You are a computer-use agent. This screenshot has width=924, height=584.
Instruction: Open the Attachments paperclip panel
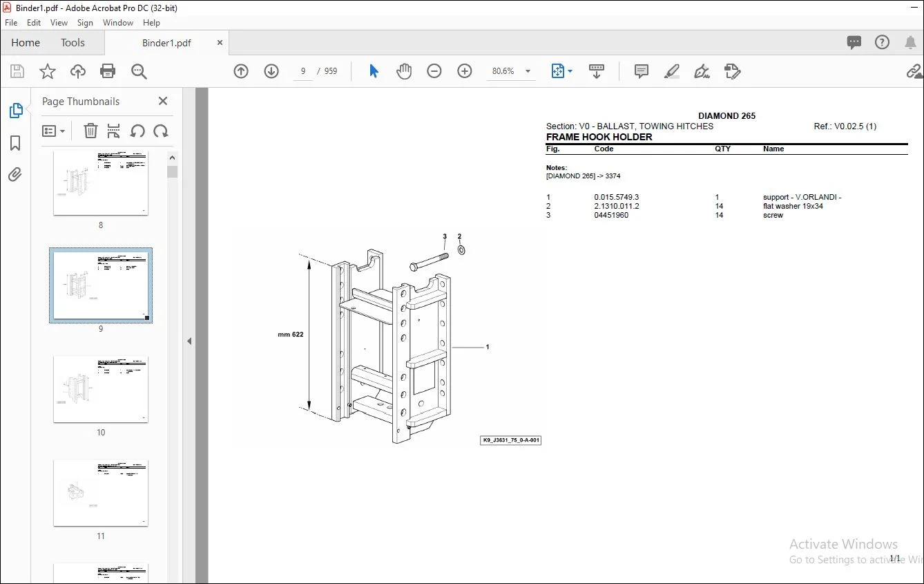(15, 174)
